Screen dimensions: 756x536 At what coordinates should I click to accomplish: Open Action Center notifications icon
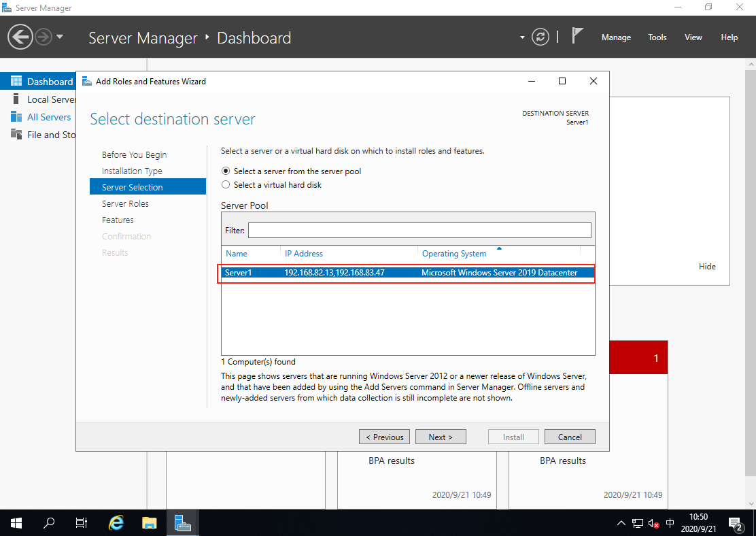point(735,523)
